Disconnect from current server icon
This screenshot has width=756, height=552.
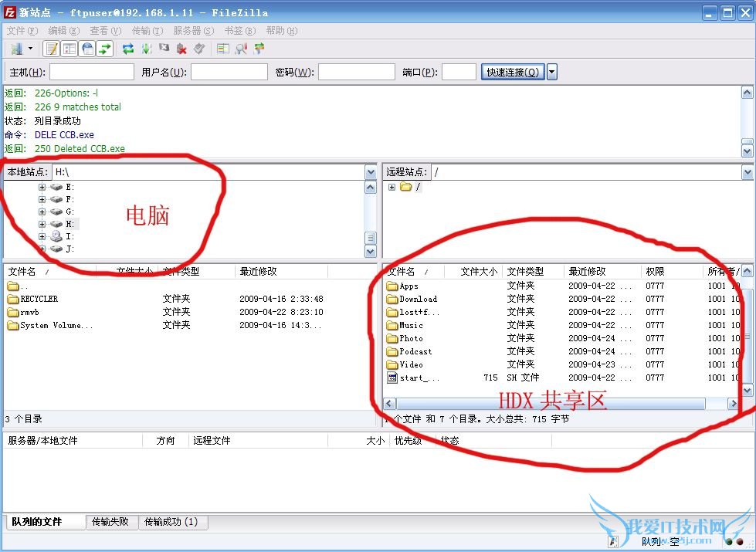(x=181, y=49)
